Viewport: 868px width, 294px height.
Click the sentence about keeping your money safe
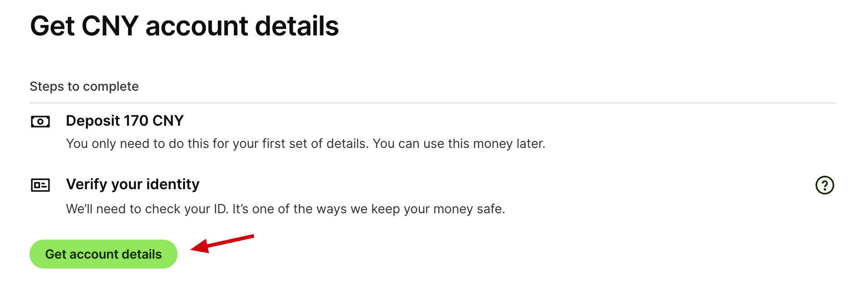pyautogui.click(x=369, y=209)
